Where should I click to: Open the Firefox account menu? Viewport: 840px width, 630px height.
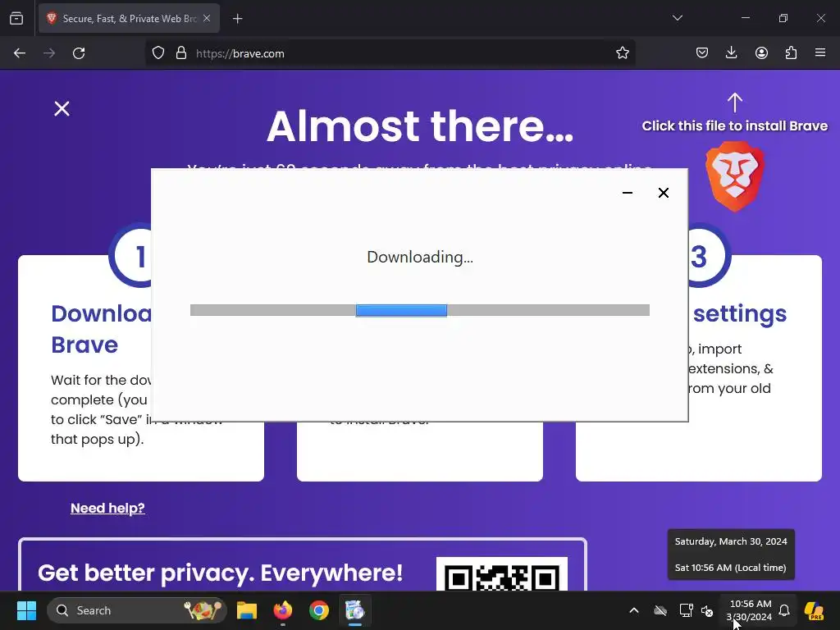[x=761, y=52]
